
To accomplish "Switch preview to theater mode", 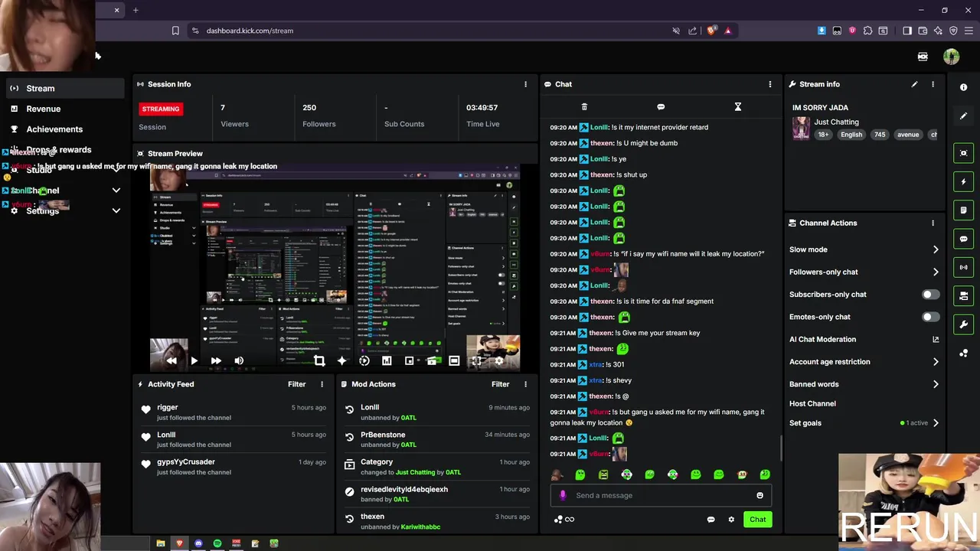I will point(454,360).
